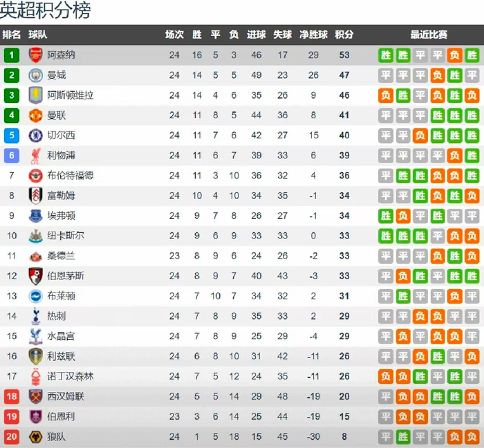Screen dimensions: 484x448
Task: Click the blue rank badge 5
Action: point(11,136)
